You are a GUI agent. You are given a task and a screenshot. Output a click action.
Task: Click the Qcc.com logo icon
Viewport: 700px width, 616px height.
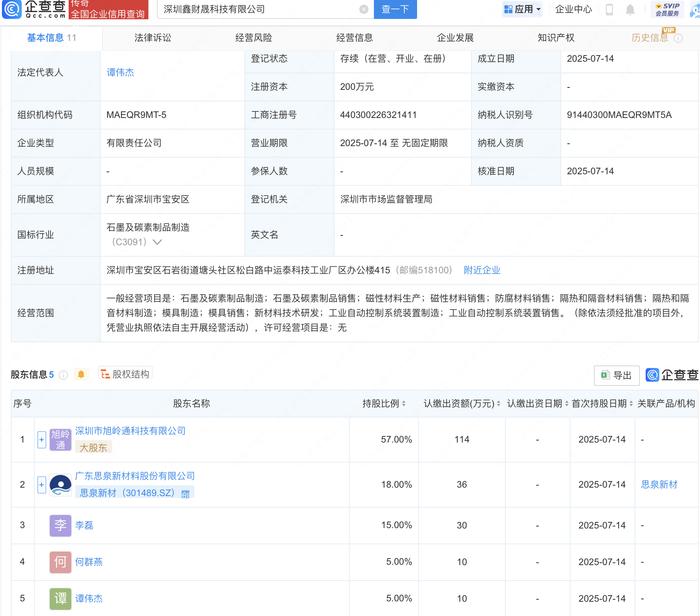12,9
